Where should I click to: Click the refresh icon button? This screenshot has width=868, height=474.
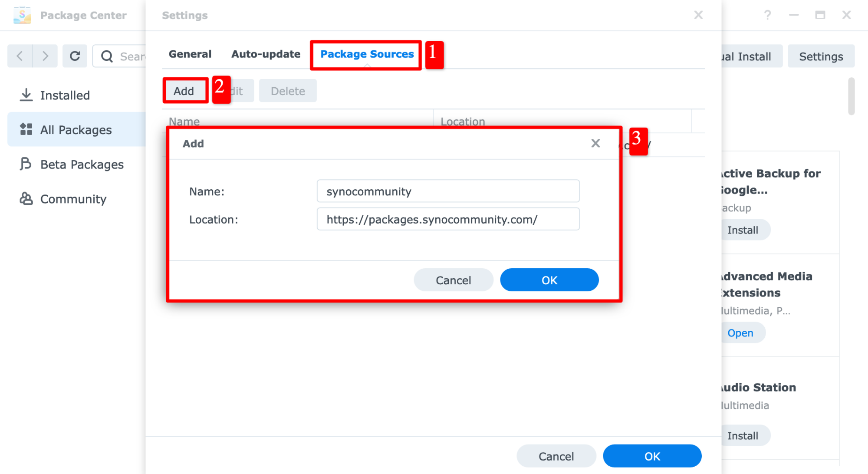(75, 56)
